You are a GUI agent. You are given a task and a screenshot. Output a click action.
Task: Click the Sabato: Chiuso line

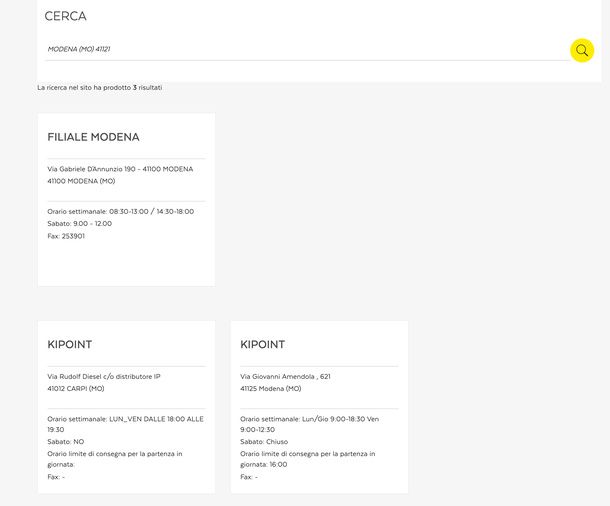(264, 442)
